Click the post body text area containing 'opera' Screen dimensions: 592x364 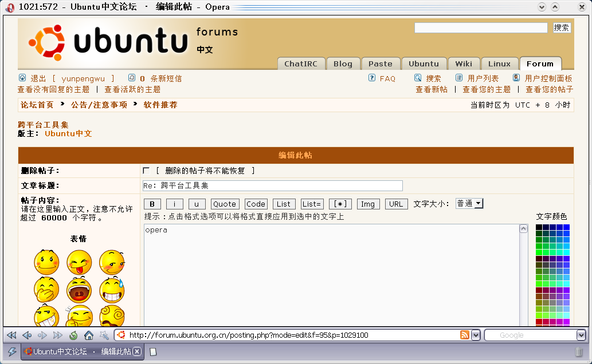point(331,275)
